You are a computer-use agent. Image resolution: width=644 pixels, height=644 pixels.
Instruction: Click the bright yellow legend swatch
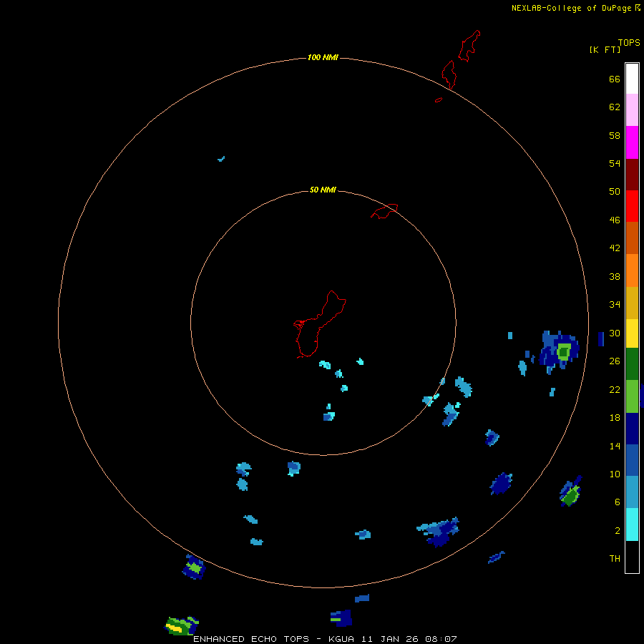[x=632, y=333]
